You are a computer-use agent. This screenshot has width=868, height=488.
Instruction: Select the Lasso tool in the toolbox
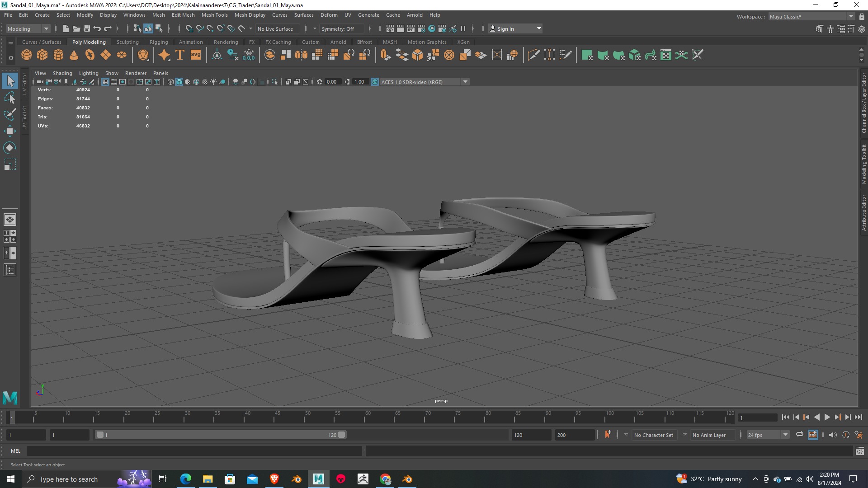point(10,98)
